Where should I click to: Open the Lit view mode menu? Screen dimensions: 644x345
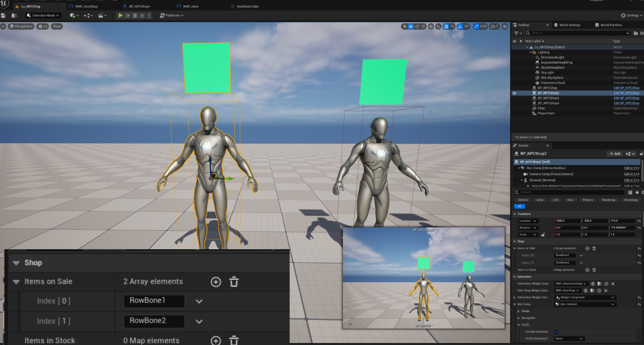[43, 26]
